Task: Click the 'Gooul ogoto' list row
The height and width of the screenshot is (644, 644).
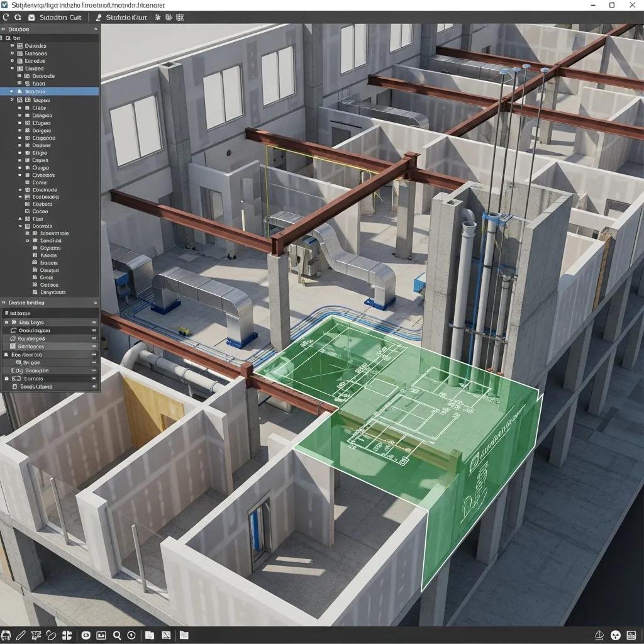Action: tap(50, 330)
